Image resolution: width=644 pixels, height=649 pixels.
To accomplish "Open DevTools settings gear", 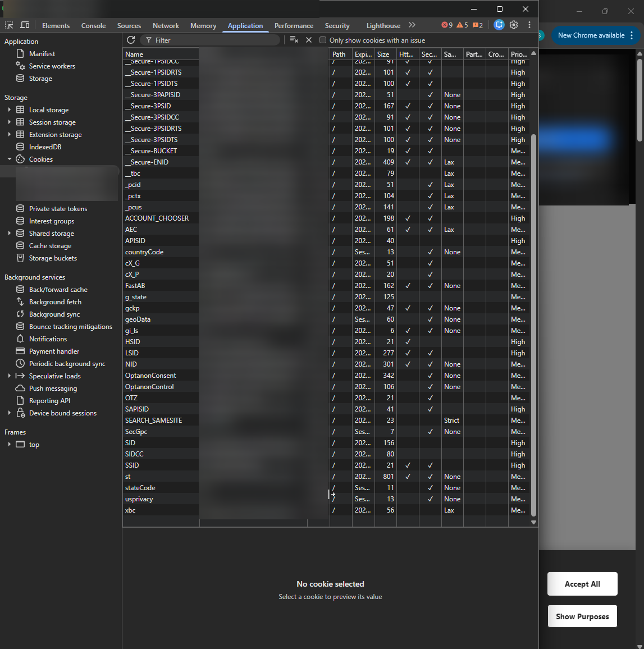I will 514,25.
